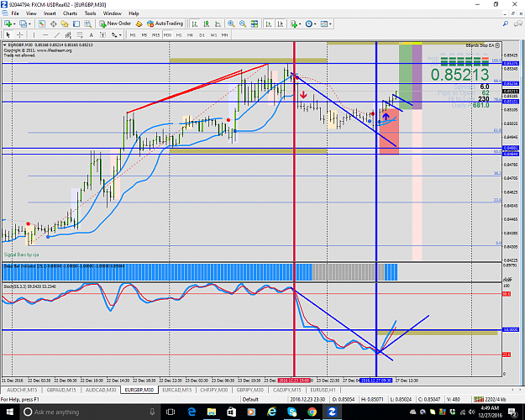This screenshot has width=525, height=420.
Task: Select the Trendline tool
Action: 57,34
